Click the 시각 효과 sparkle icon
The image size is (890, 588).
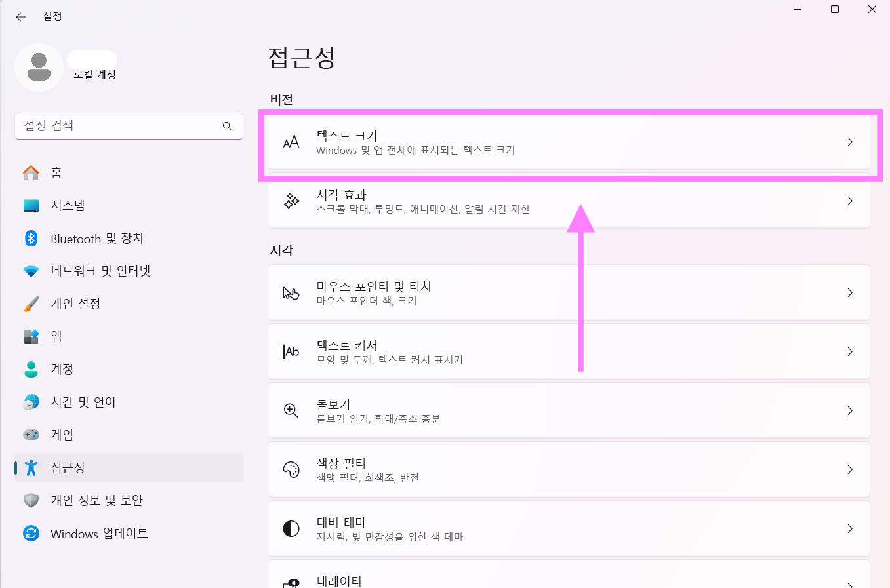[291, 201]
